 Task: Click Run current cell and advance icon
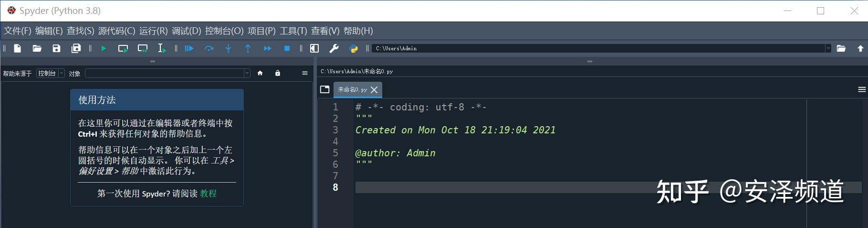click(143, 48)
